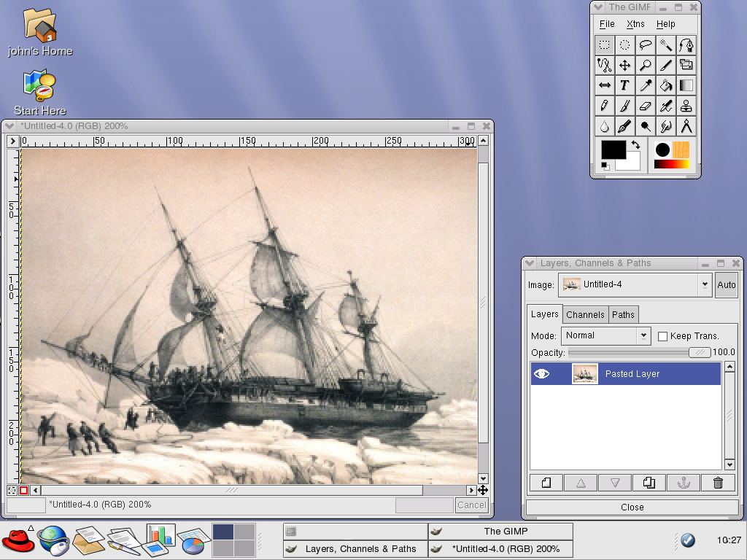Screen dimensions: 747x560
Task: Toggle the Auto button in Layers dialog
Action: [x=726, y=285]
